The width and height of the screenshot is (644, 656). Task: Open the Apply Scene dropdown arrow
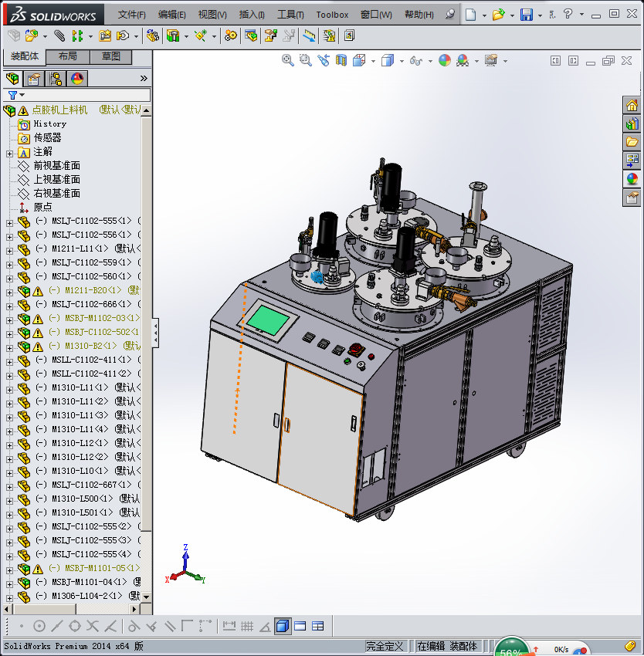pyautogui.click(x=476, y=62)
